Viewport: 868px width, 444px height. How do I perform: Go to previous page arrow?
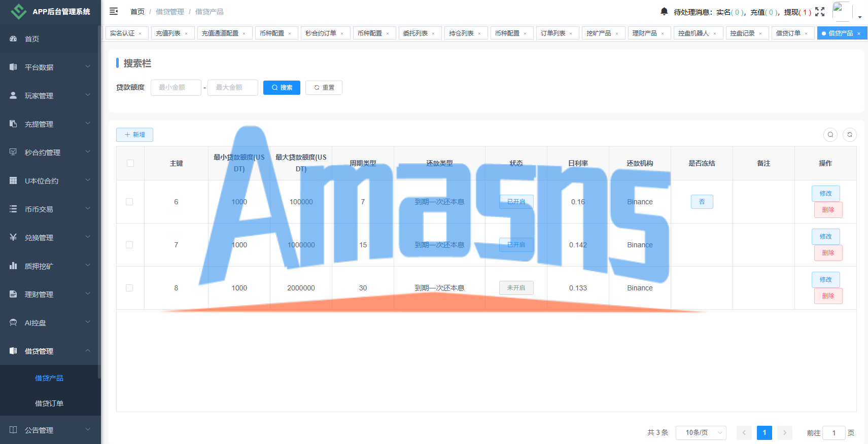[744, 432]
